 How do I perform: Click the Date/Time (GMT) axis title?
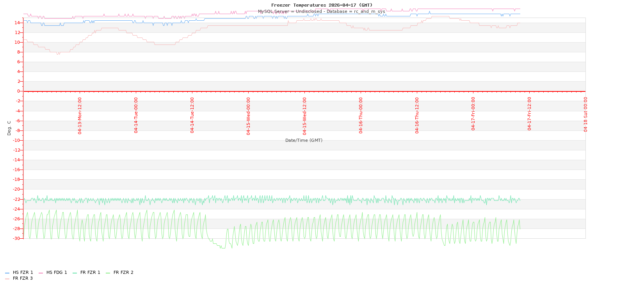point(304,140)
